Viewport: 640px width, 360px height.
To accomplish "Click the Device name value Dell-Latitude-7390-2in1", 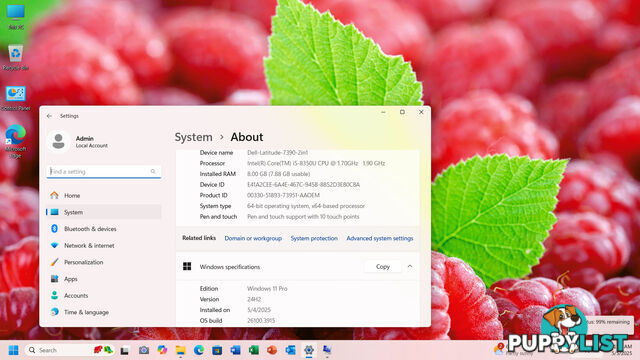I will [278, 153].
